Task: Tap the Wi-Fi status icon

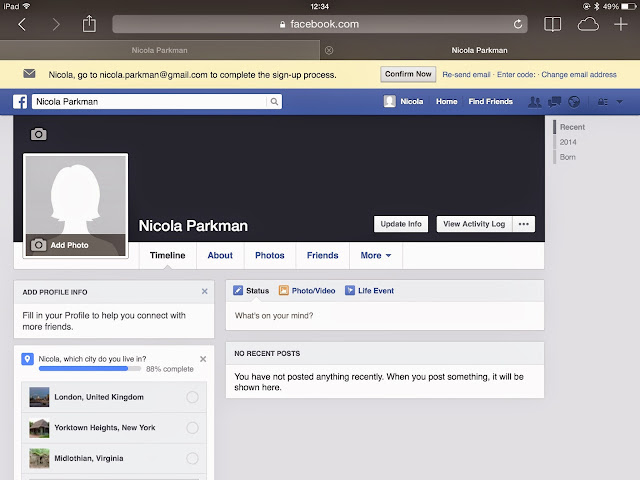Action: click(x=27, y=6)
